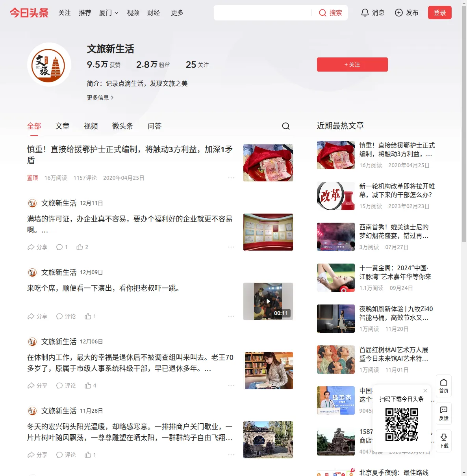Go to 推荐 in top navigation
Screen dimensions: 467x476
pos(85,13)
